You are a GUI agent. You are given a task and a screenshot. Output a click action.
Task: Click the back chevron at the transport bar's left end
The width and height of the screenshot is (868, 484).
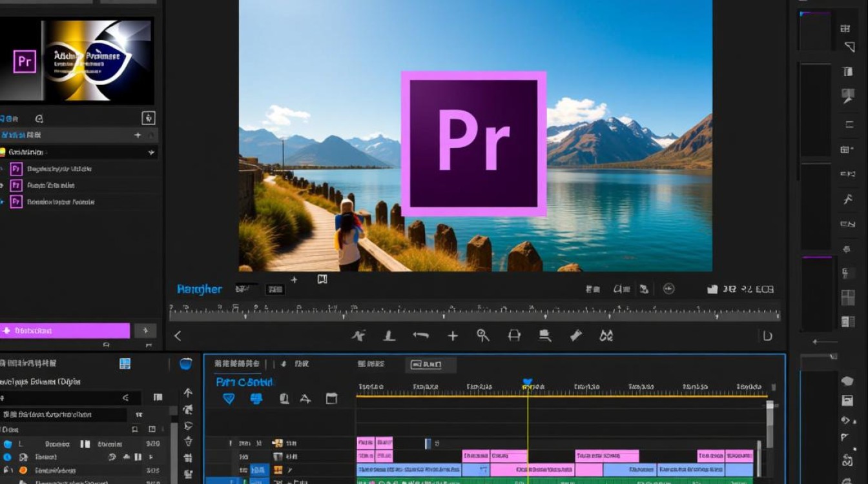(x=178, y=336)
